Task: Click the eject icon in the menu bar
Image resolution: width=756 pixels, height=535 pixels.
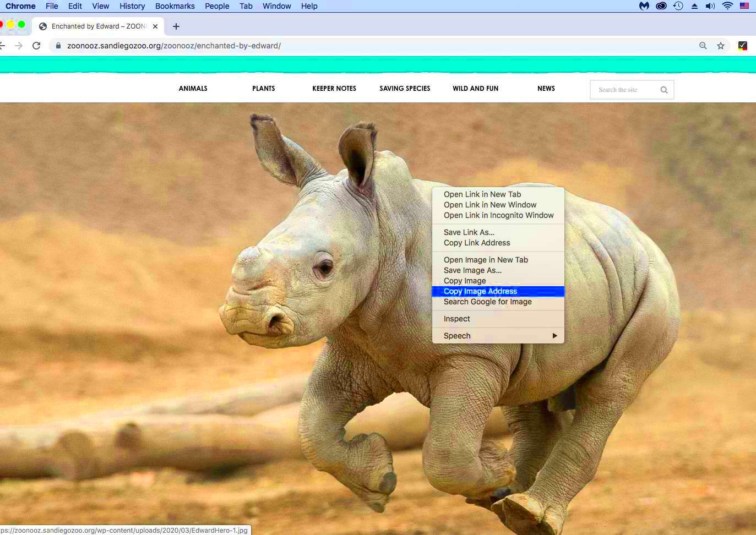Action: (694, 6)
